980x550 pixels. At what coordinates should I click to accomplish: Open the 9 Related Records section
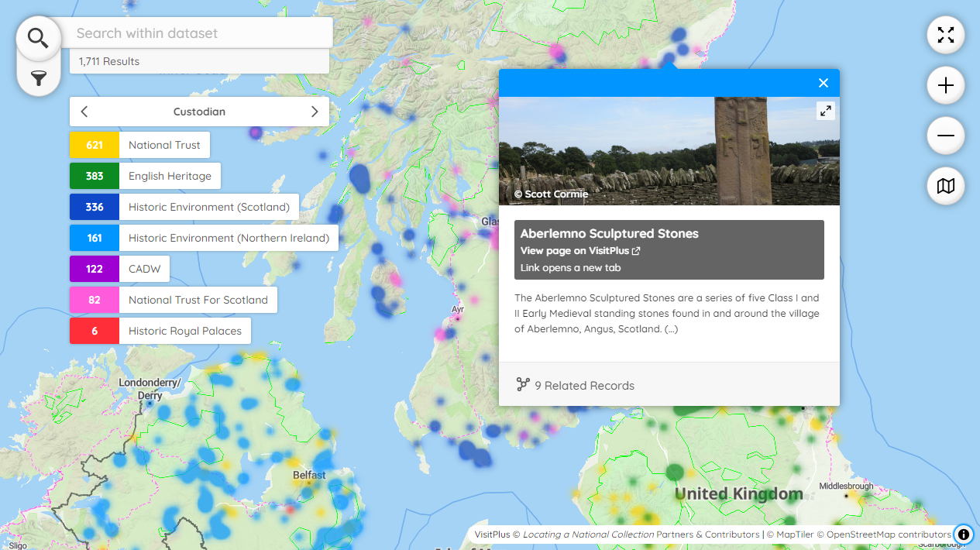pos(669,385)
